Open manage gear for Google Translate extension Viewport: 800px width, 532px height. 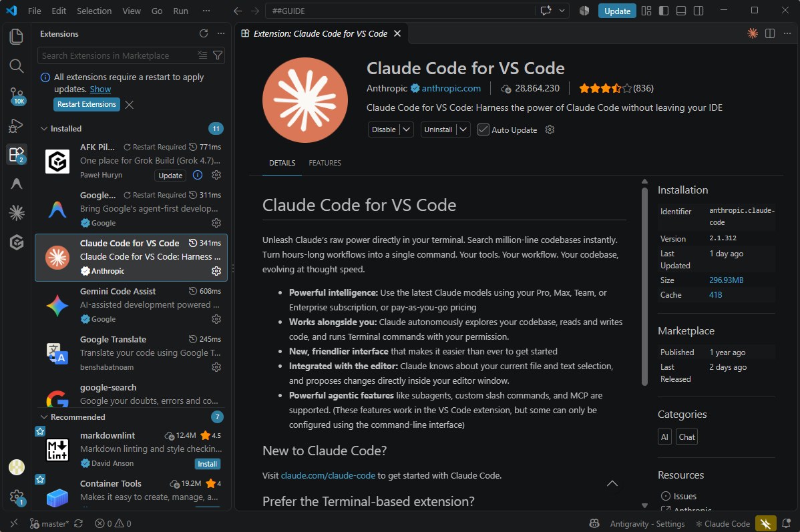click(x=216, y=367)
